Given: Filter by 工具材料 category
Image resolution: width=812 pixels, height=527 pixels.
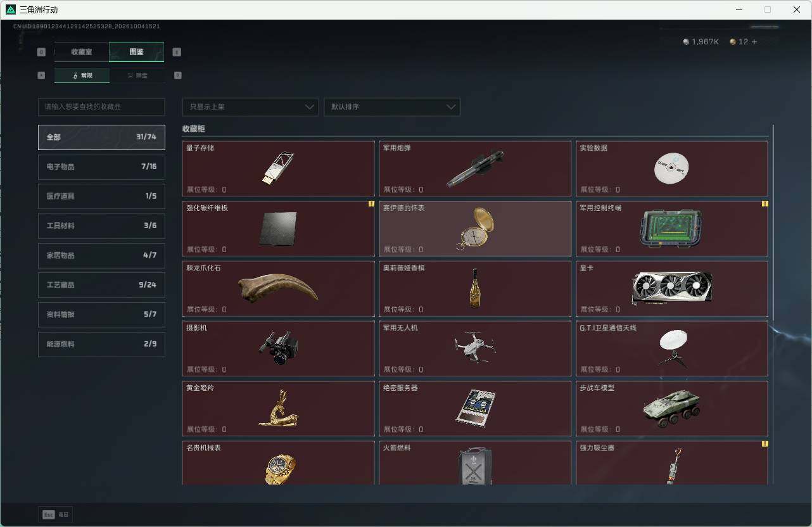Looking at the screenshot, I should tap(101, 225).
